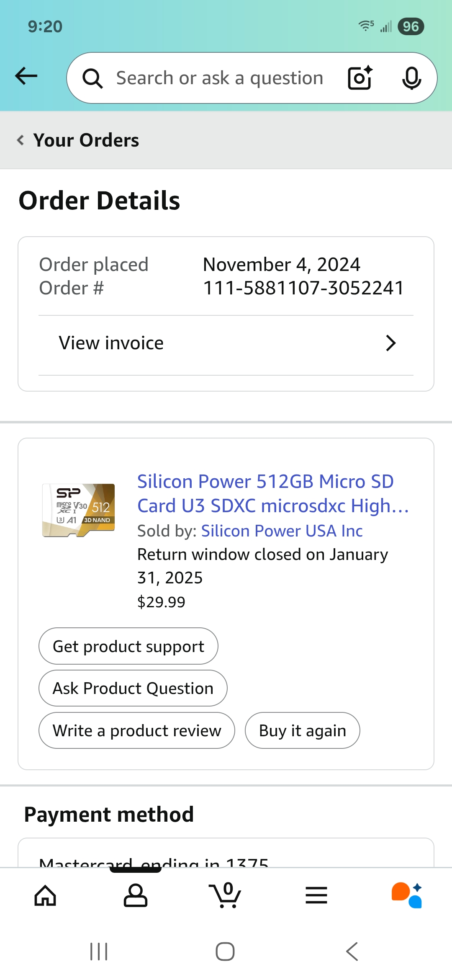The width and height of the screenshot is (452, 980).
Task: Launch the Rufus AI assistant icon
Action: click(407, 895)
